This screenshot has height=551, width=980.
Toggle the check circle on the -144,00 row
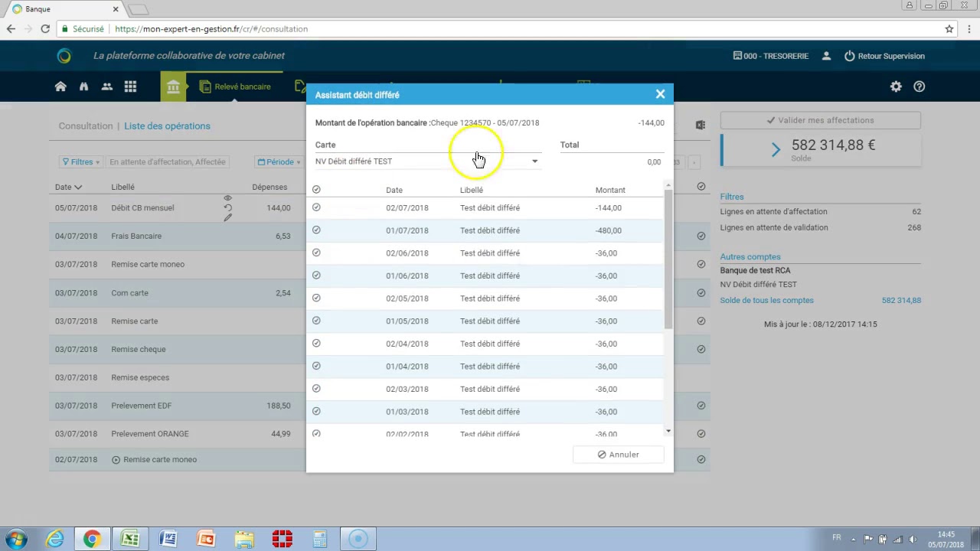[x=316, y=207]
